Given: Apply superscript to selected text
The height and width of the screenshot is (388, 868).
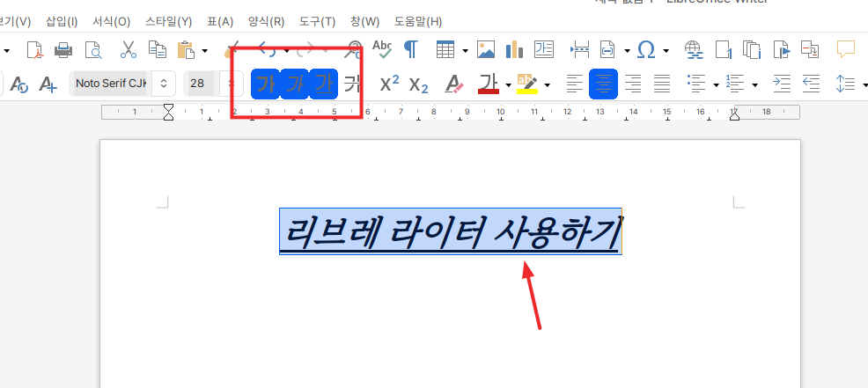Looking at the screenshot, I should 389,84.
